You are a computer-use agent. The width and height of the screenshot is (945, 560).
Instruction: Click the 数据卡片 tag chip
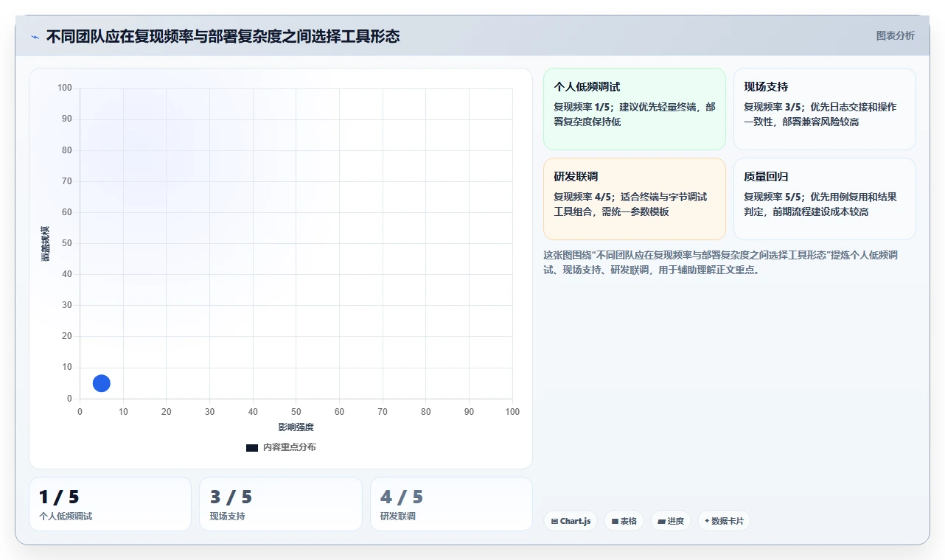tap(724, 521)
